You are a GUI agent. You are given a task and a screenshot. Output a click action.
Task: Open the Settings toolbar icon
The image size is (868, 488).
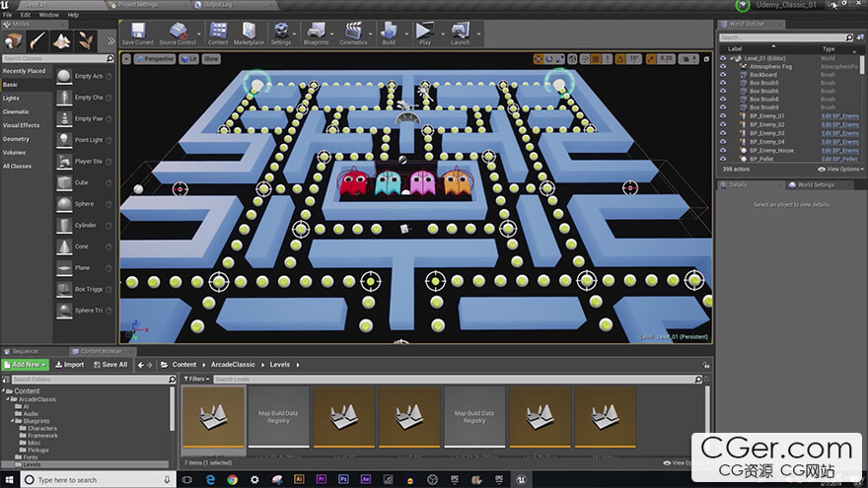281,34
